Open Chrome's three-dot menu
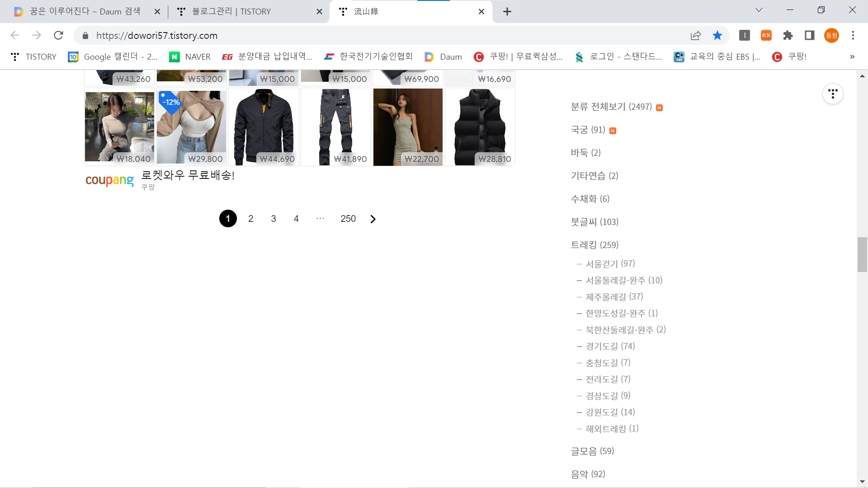 pos(853,35)
